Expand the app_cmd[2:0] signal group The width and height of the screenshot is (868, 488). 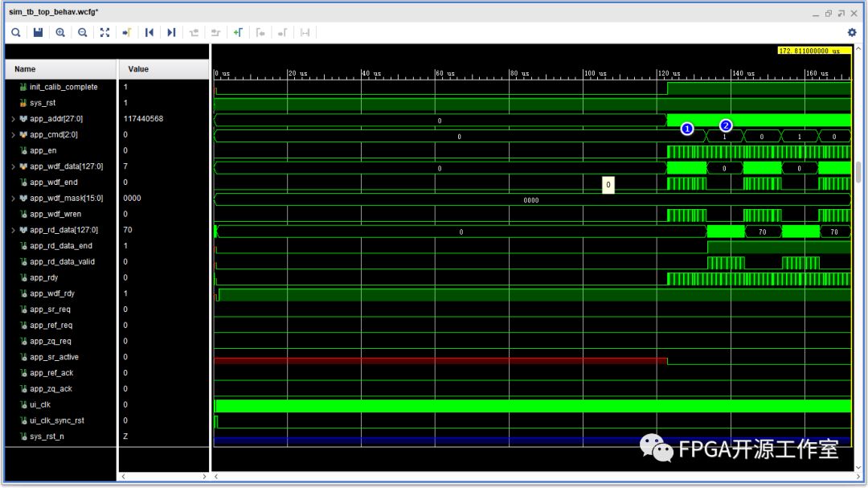(14, 135)
